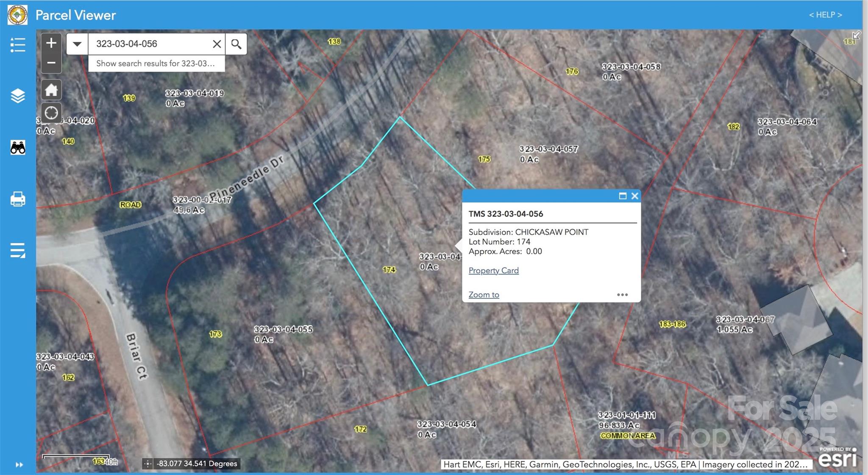Open popup more options ellipsis
The width and height of the screenshot is (868, 475).
(x=622, y=294)
